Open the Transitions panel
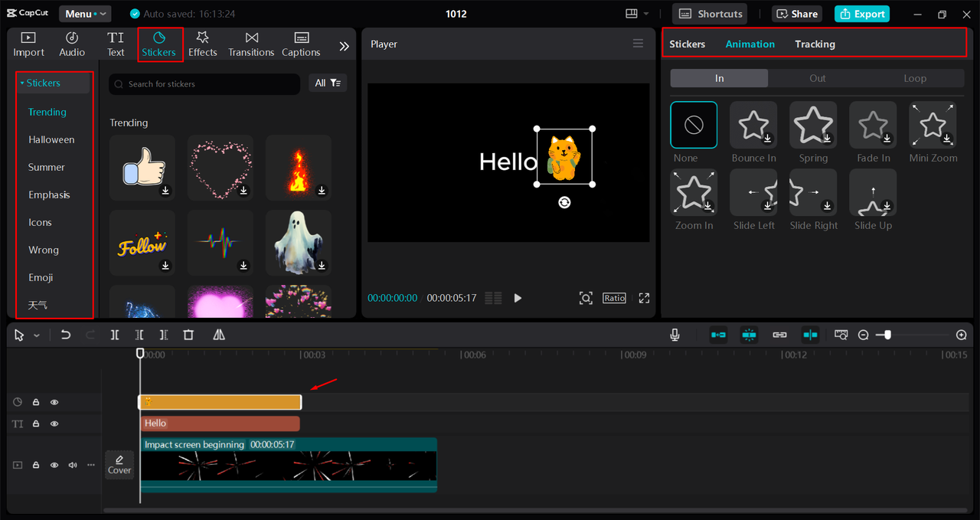 251,44
